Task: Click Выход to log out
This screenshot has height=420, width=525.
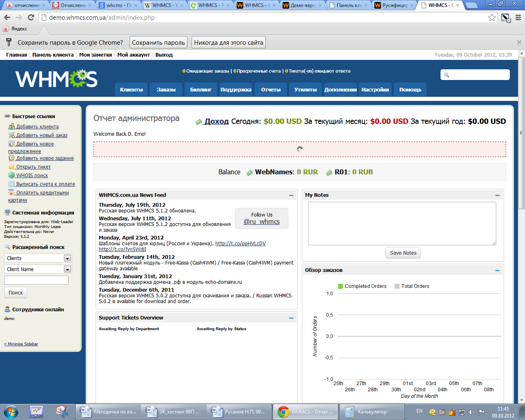Action: point(164,55)
